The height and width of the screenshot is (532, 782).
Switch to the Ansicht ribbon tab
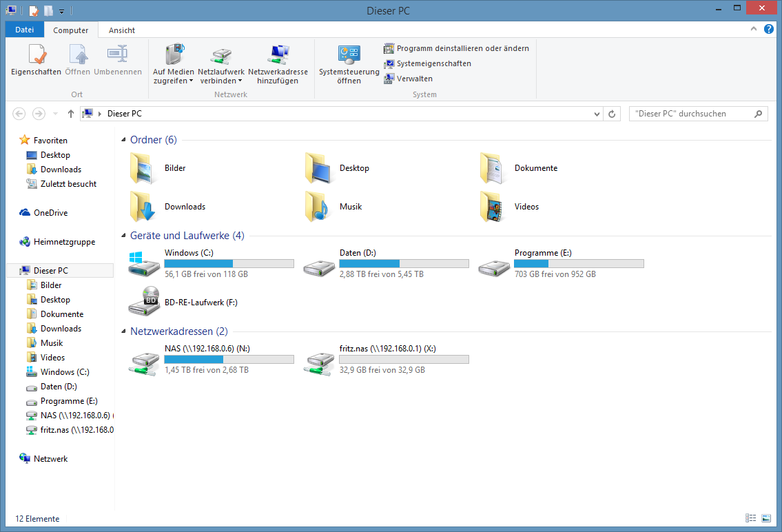(x=122, y=30)
